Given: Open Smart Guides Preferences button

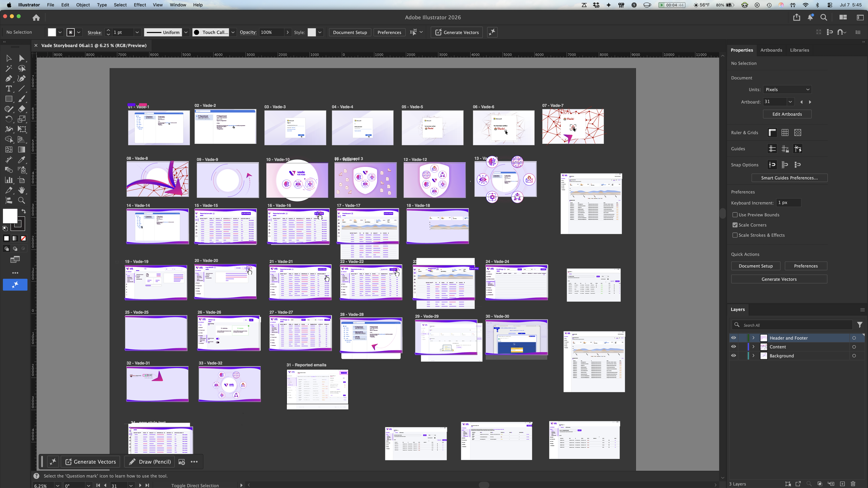Looking at the screenshot, I should [x=789, y=178].
